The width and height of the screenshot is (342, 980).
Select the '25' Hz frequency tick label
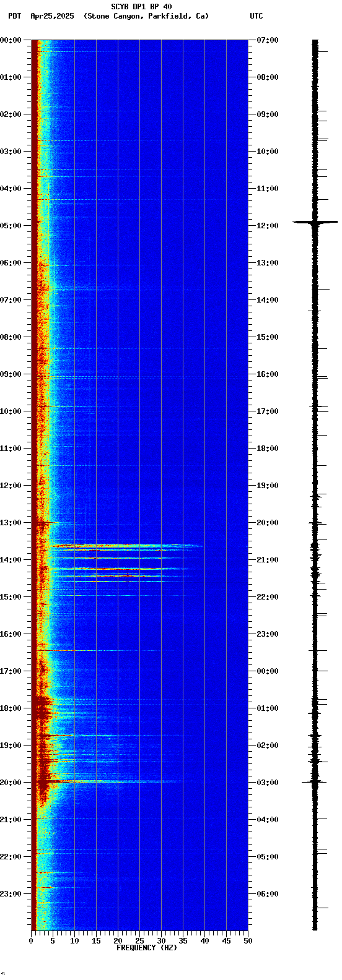pyautogui.click(x=139, y=941)
